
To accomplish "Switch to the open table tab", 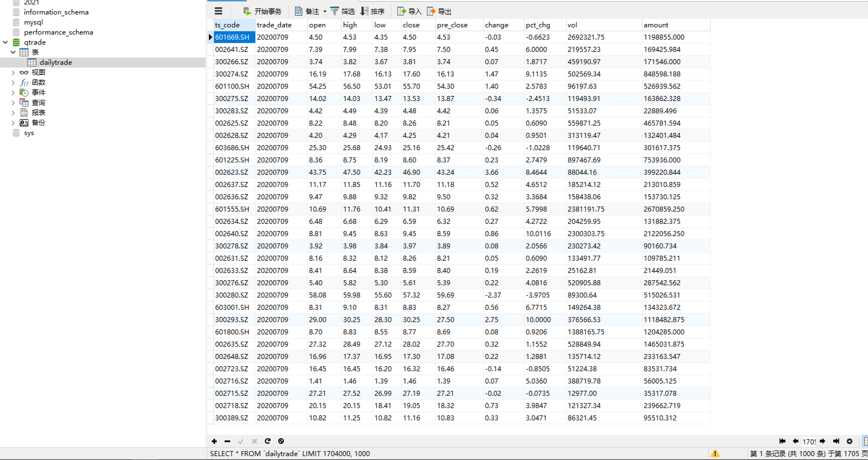I will click(x=227, y=1).
